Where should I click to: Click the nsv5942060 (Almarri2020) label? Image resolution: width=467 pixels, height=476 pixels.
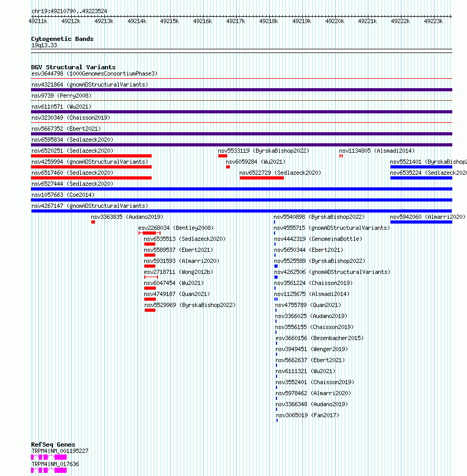[x=428, y=217]
